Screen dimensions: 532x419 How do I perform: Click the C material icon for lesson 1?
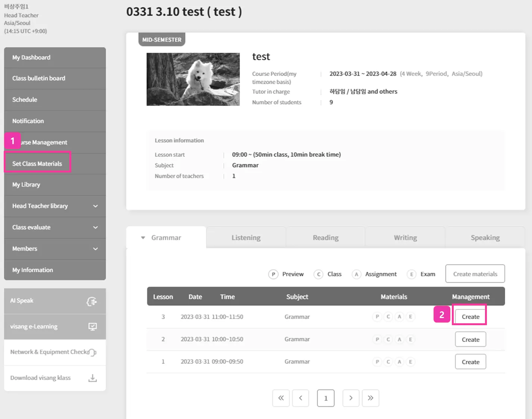(x=388, y=362)
